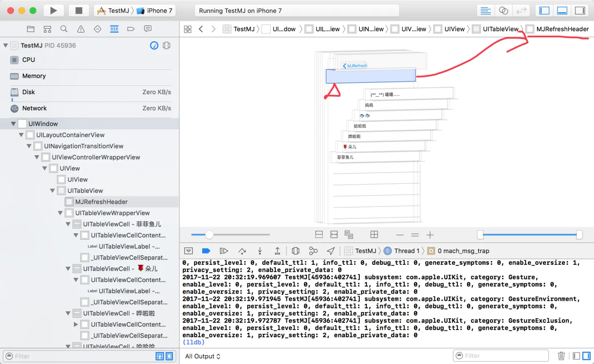Click the Step out button
The width and height of the screenshot is (594, 364).
277,251
